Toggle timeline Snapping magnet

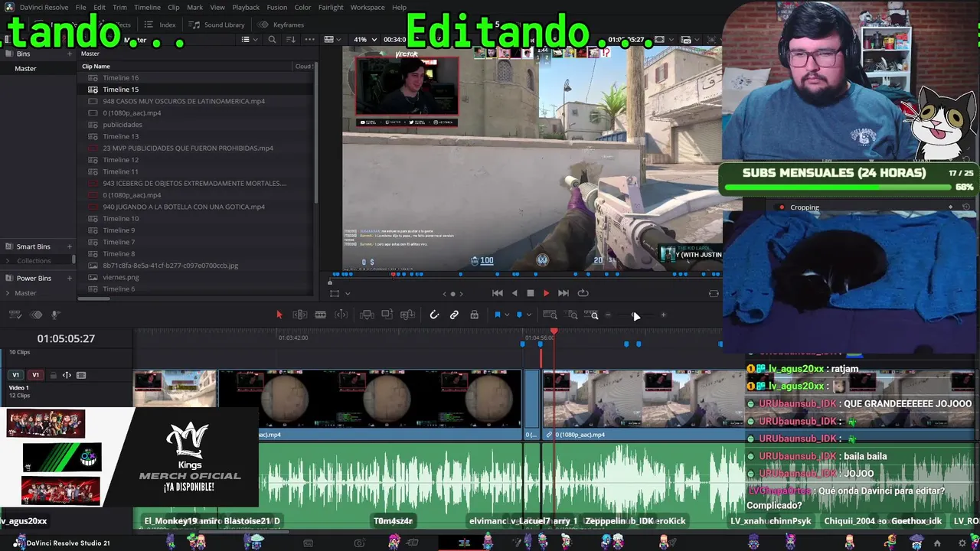pos(434,315)
